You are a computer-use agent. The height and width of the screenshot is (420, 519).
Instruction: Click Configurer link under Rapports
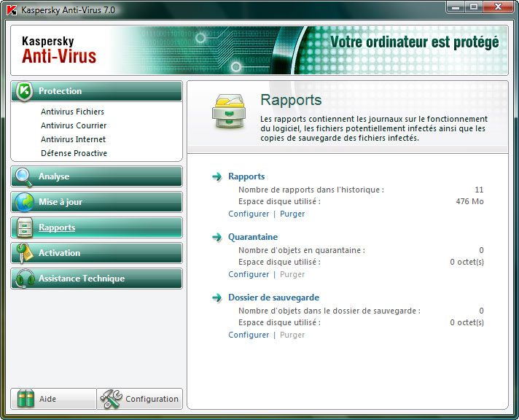pyautogui.click(x=249, y=214)
